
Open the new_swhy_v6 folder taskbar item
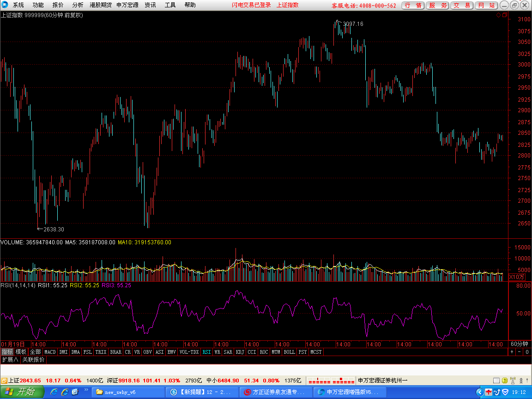128,392
